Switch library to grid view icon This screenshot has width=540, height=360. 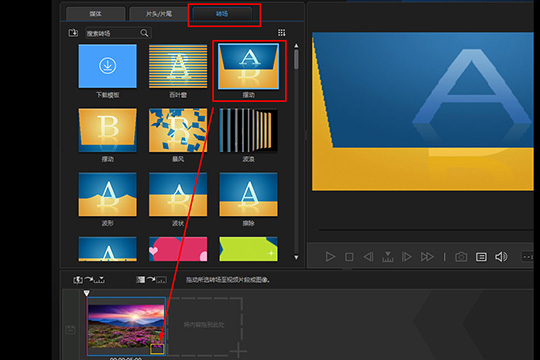(281, 32)
